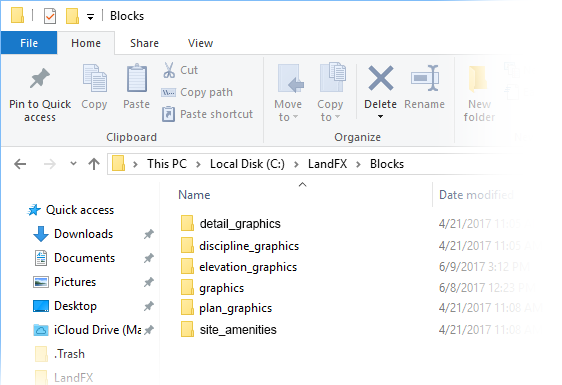Image resolution: width=562 pixels, height=385 pixels.
Task: Click the 6/9/2017 3:12 PM date
Action: click(484, 267)
